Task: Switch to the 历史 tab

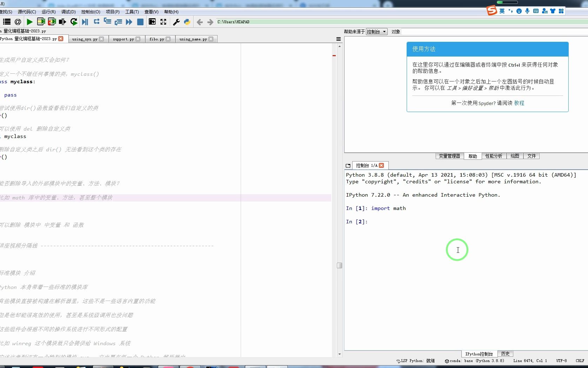Action: click(x=505, y=354)
